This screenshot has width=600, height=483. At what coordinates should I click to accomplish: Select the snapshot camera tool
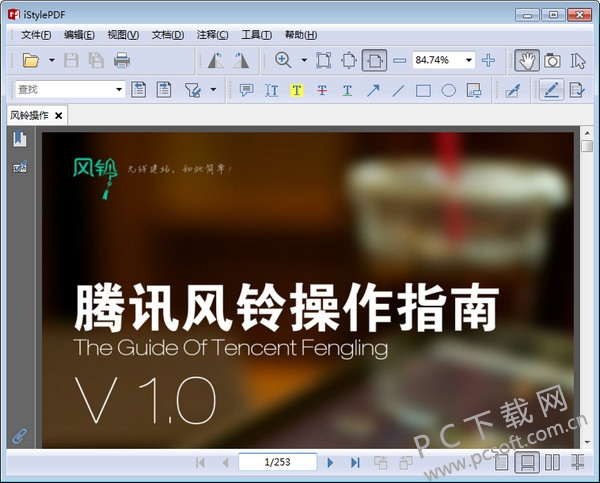click(x=552, y=60)
